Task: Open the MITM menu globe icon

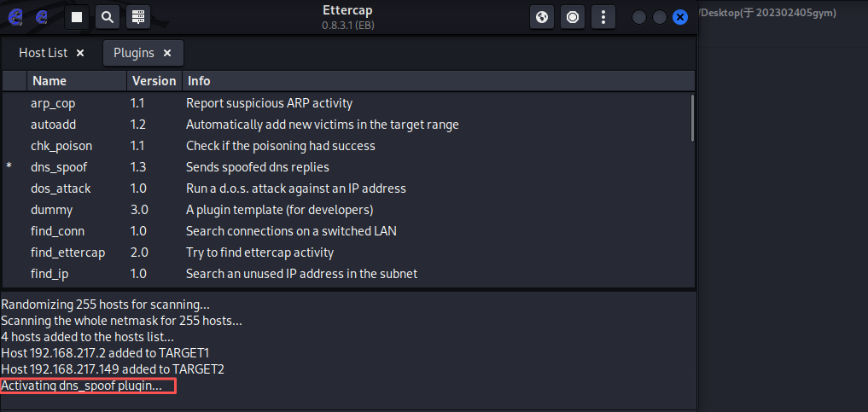Action: (x=542, y=16)
